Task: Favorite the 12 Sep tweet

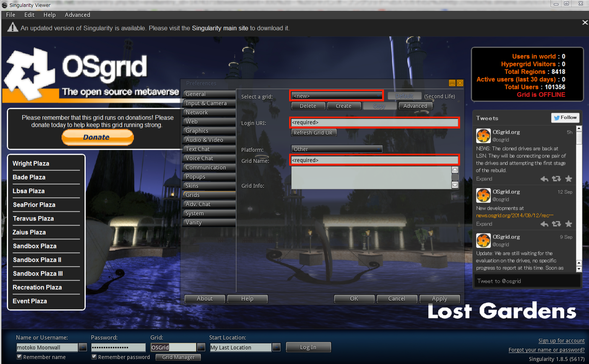Action: 569,224
